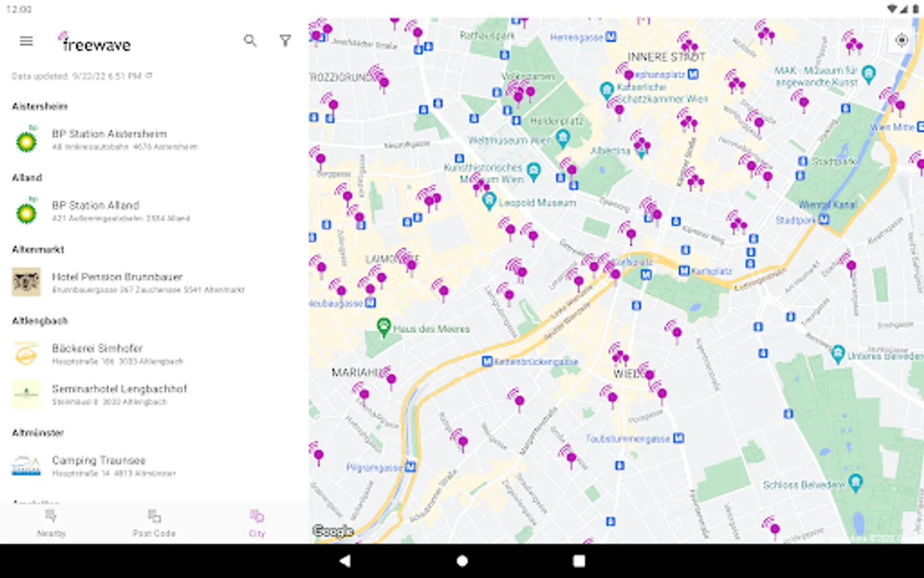
Task: Tap the Seminarhotel Lengbachhof logo
Action: [26, 394]
